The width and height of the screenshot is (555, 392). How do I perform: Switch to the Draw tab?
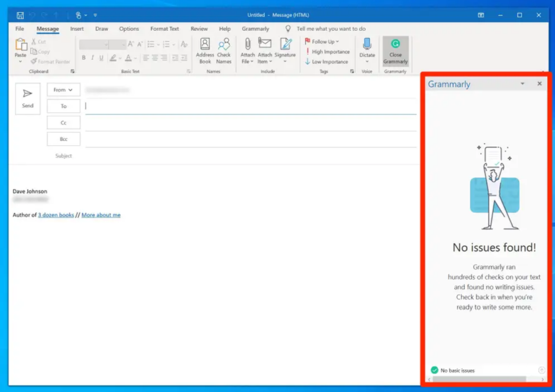[101, 29]
